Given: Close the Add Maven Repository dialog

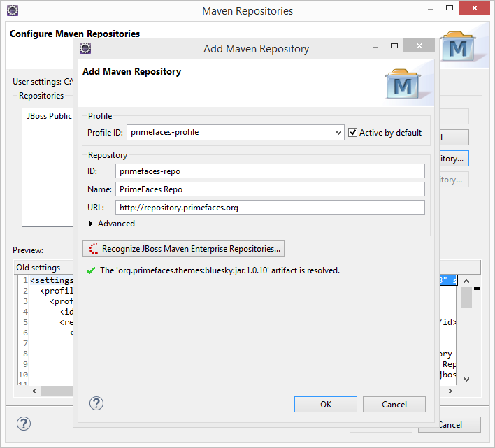Looking at the screenshot, I should pos(419,45).
